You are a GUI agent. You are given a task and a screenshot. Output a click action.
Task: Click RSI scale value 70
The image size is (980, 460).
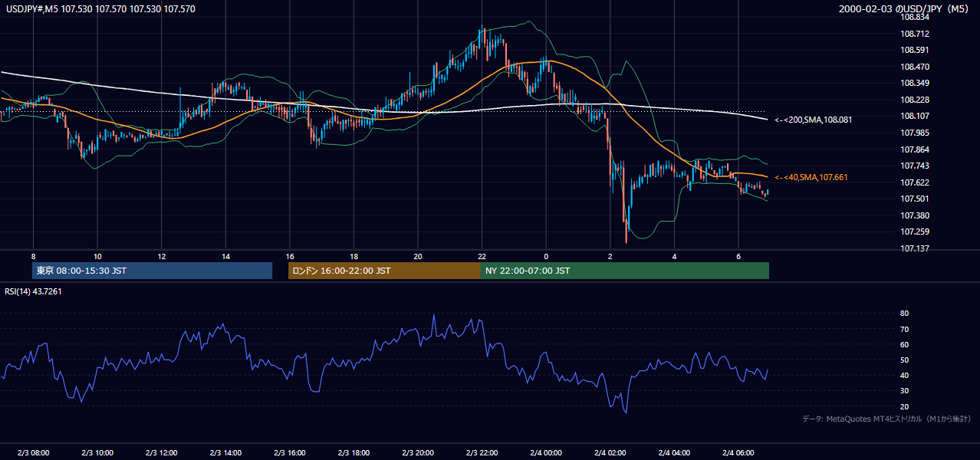pos(904,329)
